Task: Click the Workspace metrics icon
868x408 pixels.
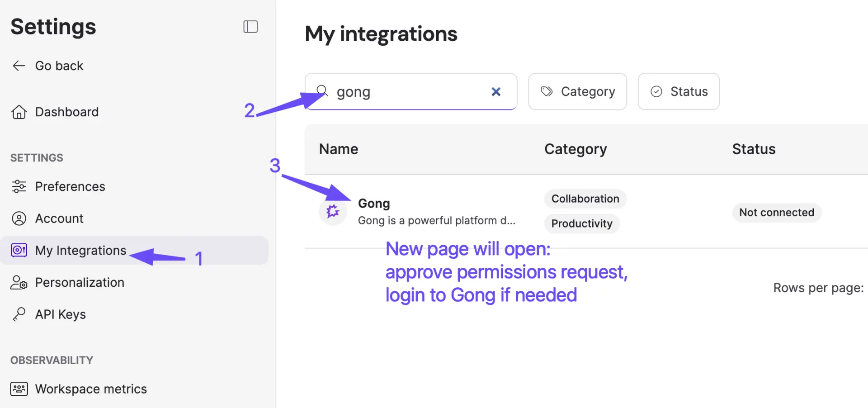Action: click(19, 389)
